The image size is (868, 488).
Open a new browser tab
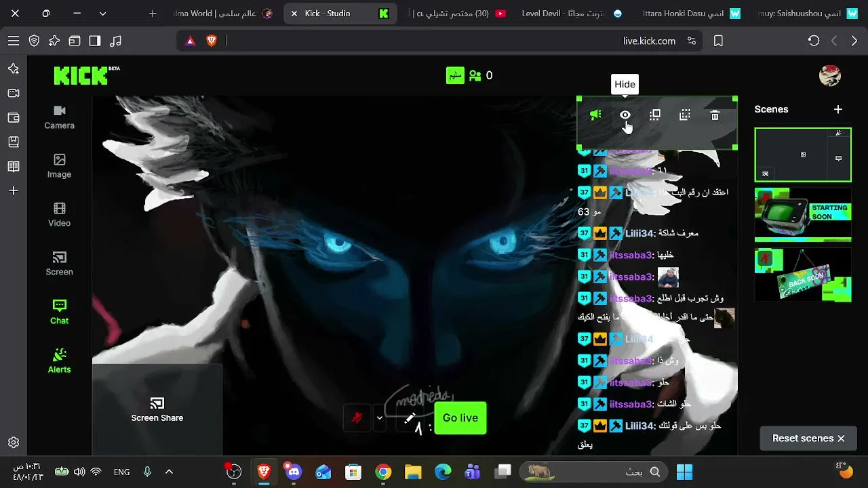(x=153, y=14)
